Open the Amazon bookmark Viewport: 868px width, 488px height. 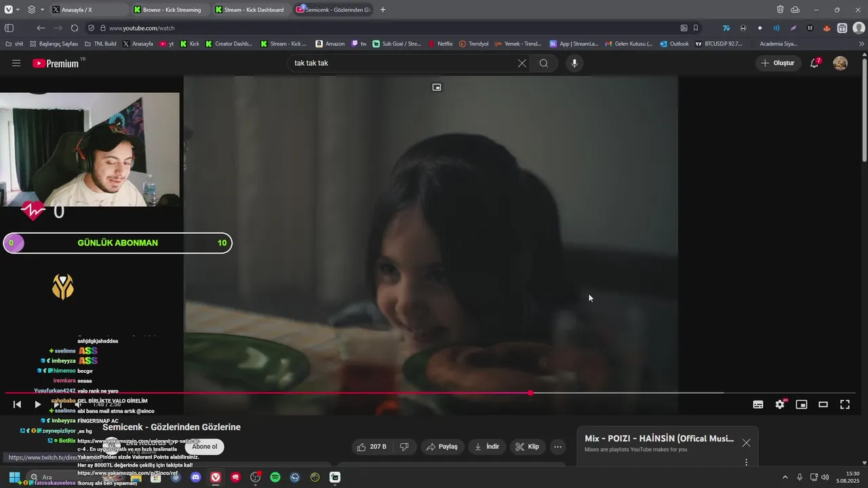pyautogui.click(x=330, y=43)
